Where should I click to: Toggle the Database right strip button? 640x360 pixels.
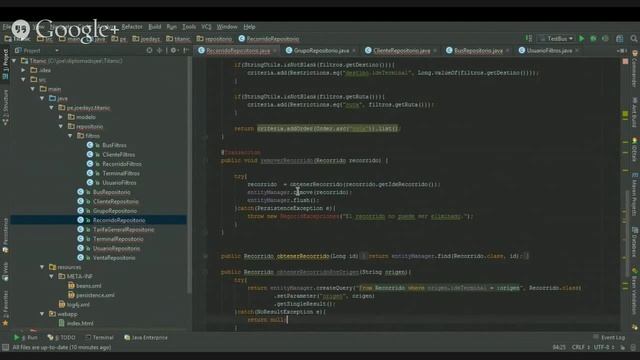pyautogui.click(x=635, y=242)
